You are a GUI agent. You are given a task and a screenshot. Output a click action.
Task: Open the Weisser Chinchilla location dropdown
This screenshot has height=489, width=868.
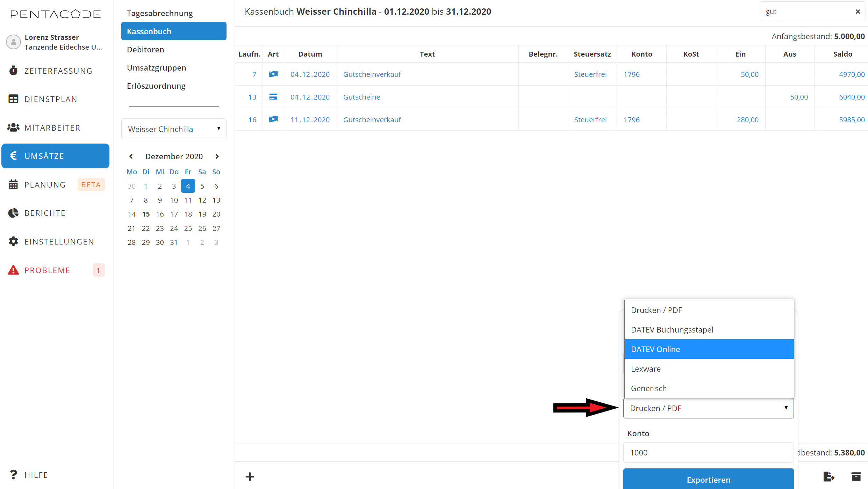pos(174,129)
